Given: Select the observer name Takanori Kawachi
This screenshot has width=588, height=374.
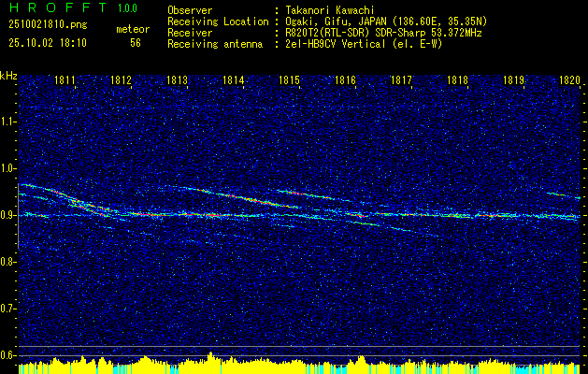Looking at the screenshot, I should 329,10.
